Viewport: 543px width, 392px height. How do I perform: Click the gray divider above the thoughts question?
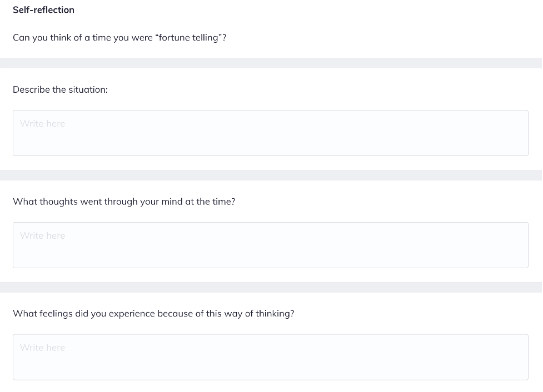270,175
